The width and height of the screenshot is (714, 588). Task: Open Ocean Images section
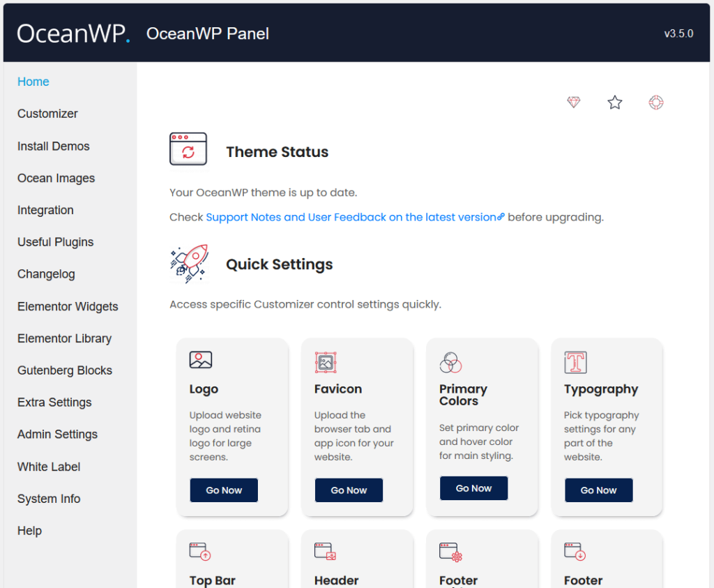56,178
